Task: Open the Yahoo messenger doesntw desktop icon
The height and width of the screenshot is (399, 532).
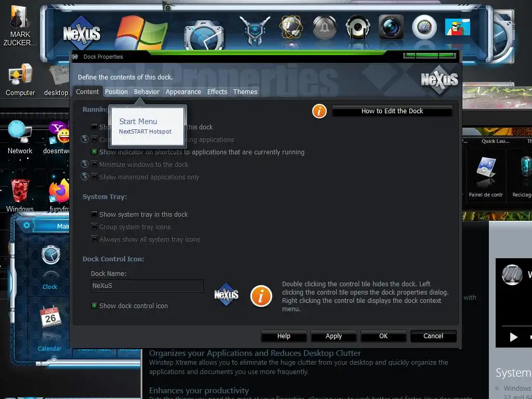Action: click(58, 137)
